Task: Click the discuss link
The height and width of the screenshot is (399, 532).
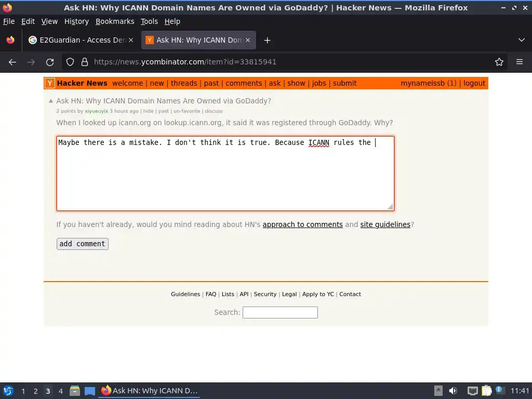Action: pyautogui.click(x=214, y=111)
